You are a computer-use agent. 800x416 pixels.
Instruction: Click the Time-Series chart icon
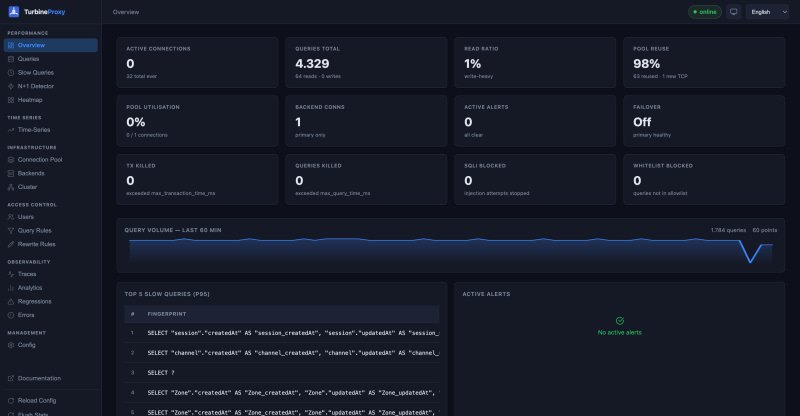click(x=11, y=130)
